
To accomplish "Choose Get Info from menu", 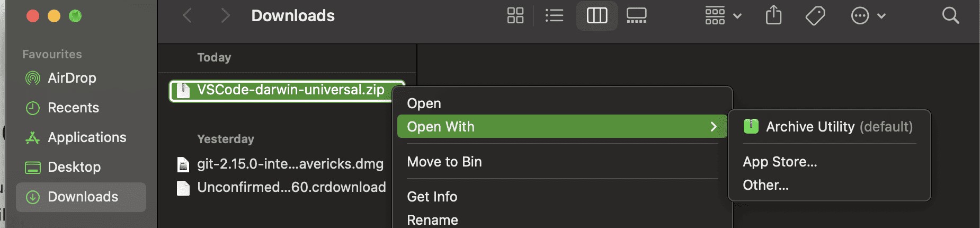I will click(x=432, y=197).
